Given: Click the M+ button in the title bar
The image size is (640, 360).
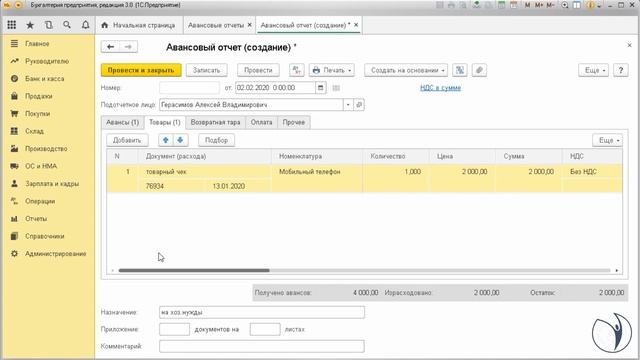Looking at the screenshot, I should (x=539, y=5).
